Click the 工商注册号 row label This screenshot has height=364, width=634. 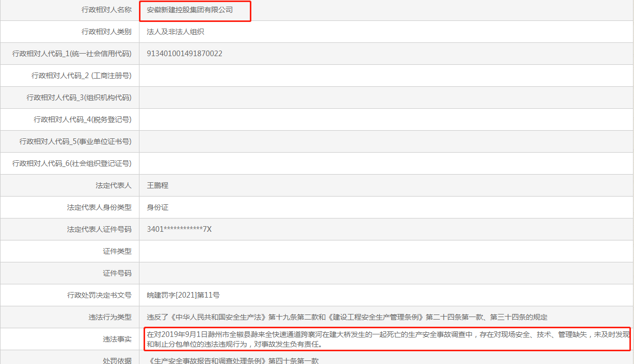point(81,76)
